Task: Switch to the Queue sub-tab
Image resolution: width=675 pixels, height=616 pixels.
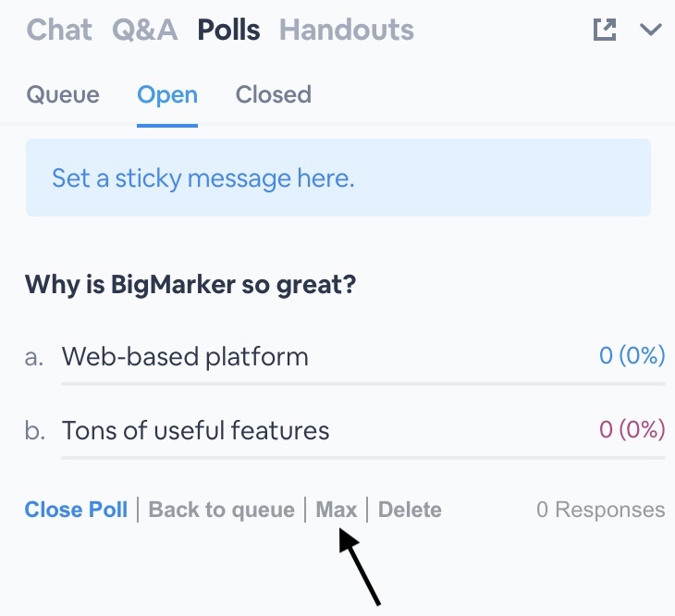Action: pyautogui.click(x=62, y=94)
